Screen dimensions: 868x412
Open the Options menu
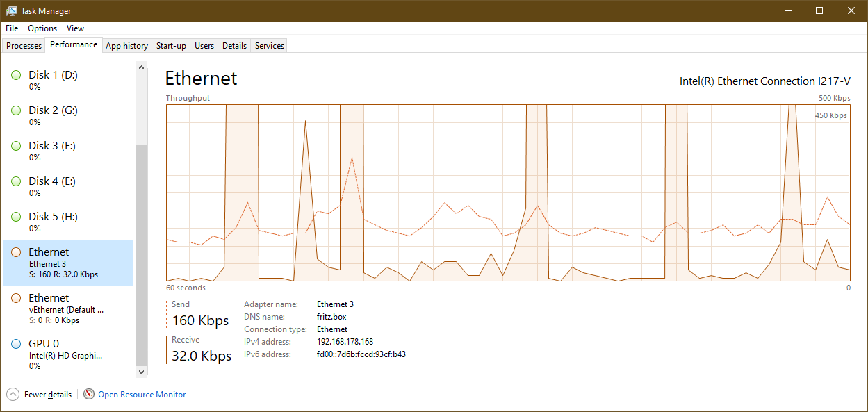coord(42,28)
